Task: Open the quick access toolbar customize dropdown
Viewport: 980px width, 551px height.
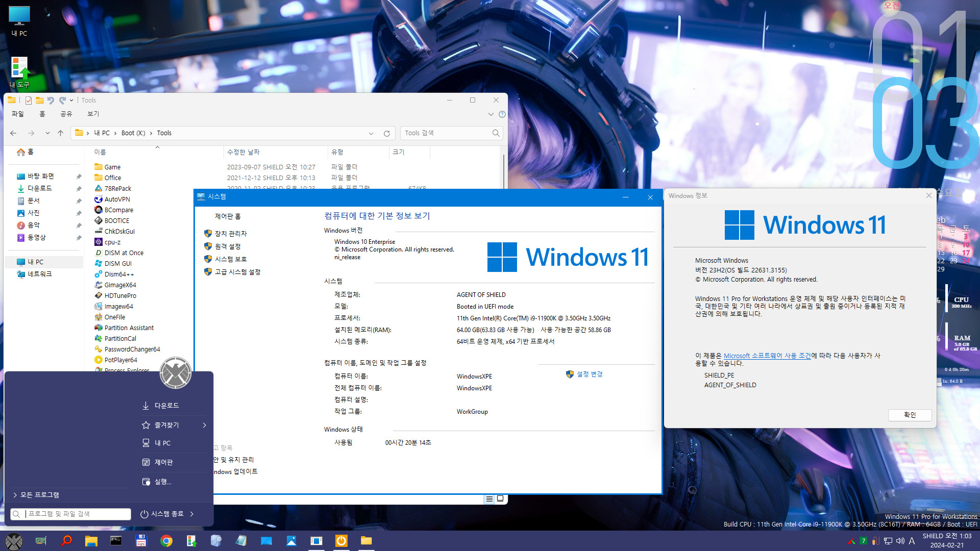Action: [71, 101]
